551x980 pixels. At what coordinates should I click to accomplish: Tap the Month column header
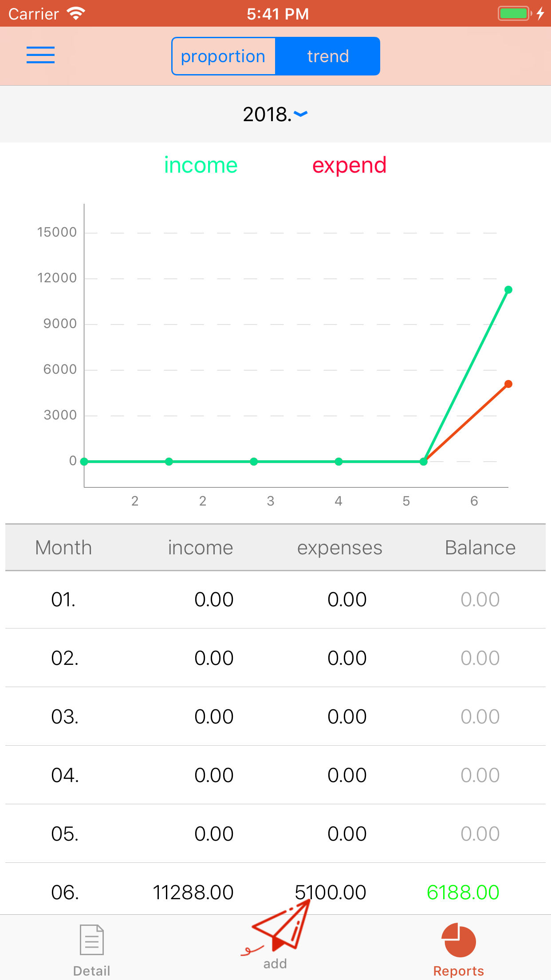[63, 548]
